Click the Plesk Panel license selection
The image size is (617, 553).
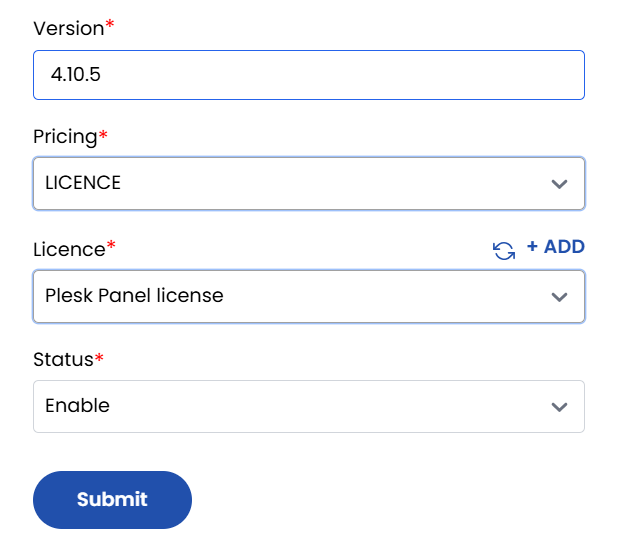[x=134, y=297]
